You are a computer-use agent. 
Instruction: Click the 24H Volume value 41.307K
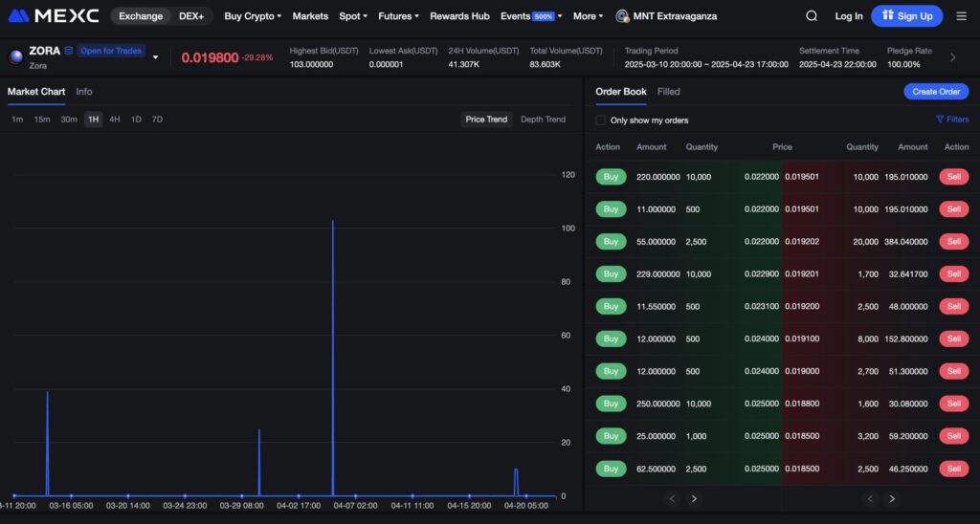(464, 64)
